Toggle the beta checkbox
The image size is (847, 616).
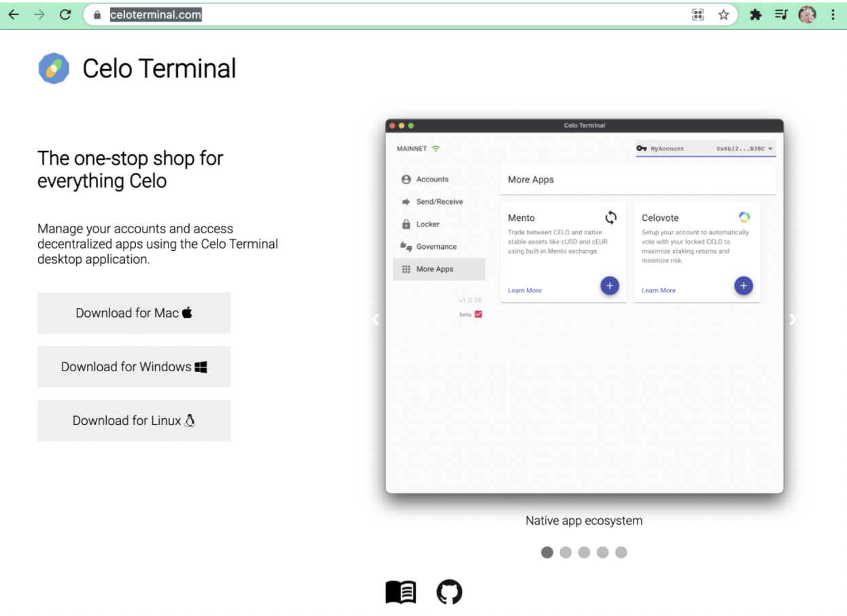point(478,314)
